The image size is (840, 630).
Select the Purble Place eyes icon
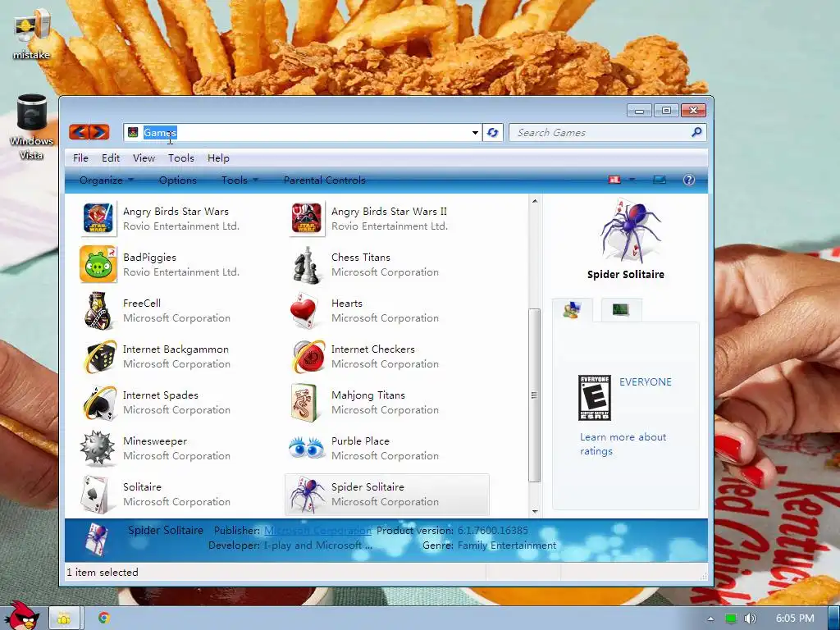pos(307,448)
